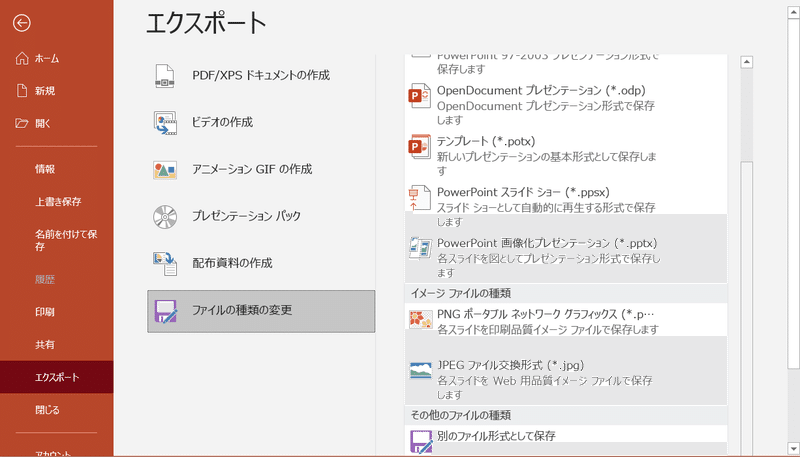Click the handout creation icon
This screenshot has width=800, height=457.
165,264
